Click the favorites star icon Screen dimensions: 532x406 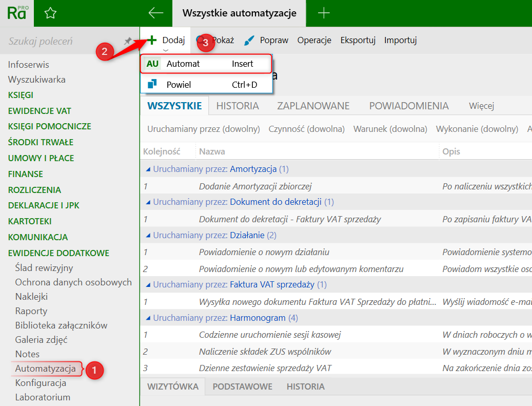[x=50, y=13]
